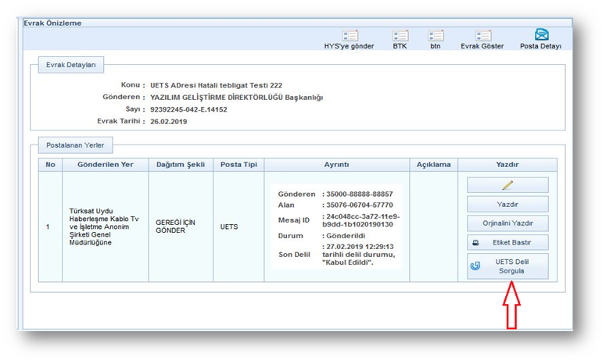The height and width of the screenshot is (364, 606).
Task: Click the Mesaj ID value text
Action: pos(361,219)
